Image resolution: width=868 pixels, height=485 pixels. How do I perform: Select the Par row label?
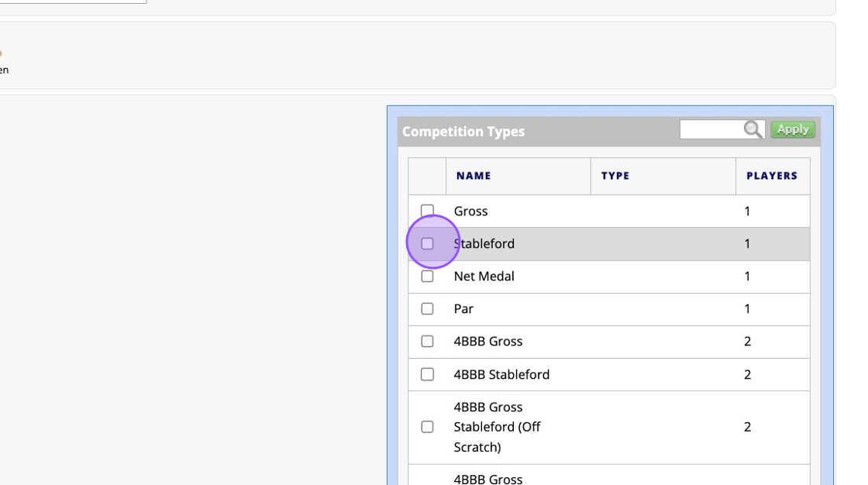[463, 308]
